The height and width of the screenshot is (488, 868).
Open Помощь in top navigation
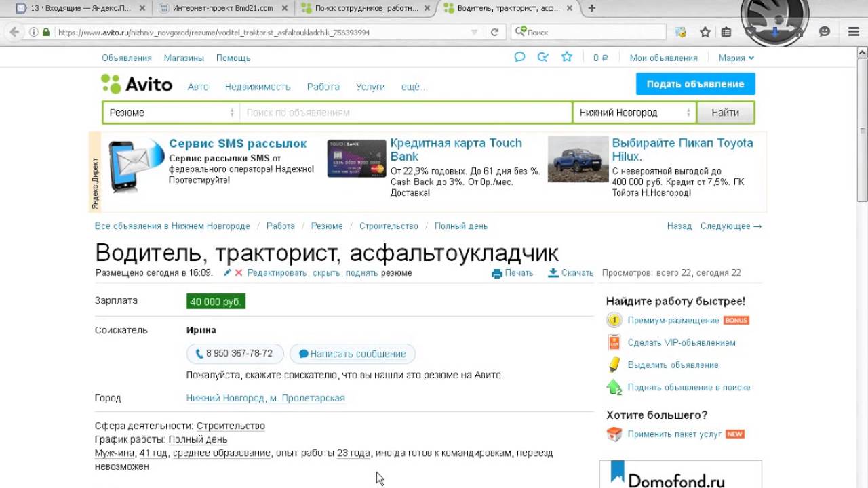(233, 58)
